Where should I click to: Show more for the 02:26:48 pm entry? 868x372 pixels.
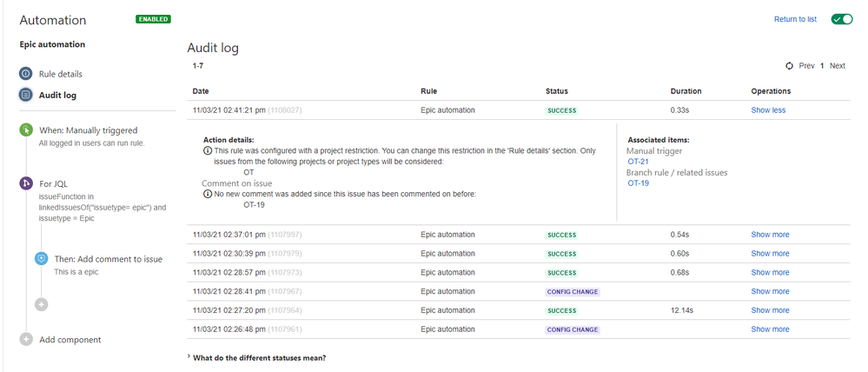(x=770, y=329)
